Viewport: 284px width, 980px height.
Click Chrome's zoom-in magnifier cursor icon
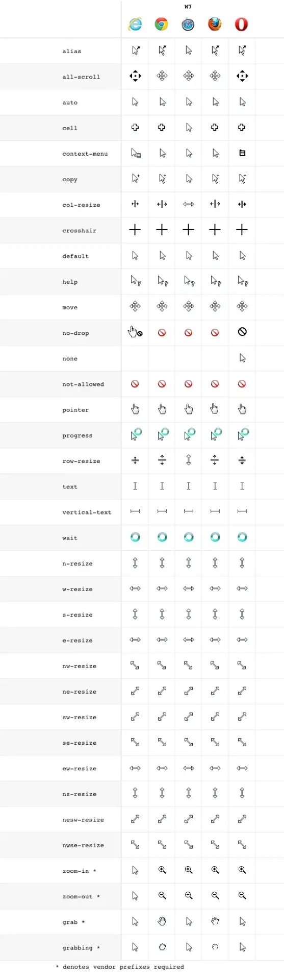coord(162,870)
